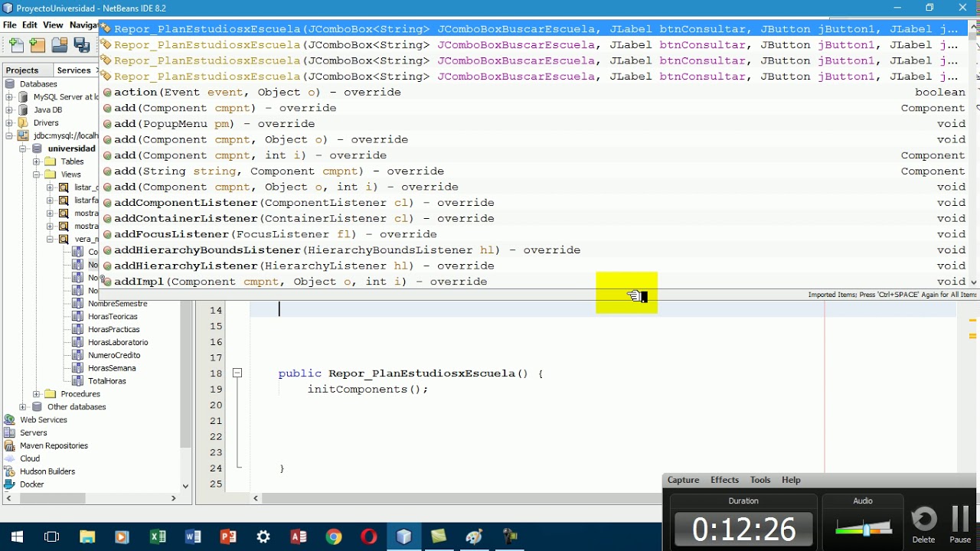Collapse the jdbc:mysql connection node
The height and width of the screenshot is (551, 980).
click(9, 135)
